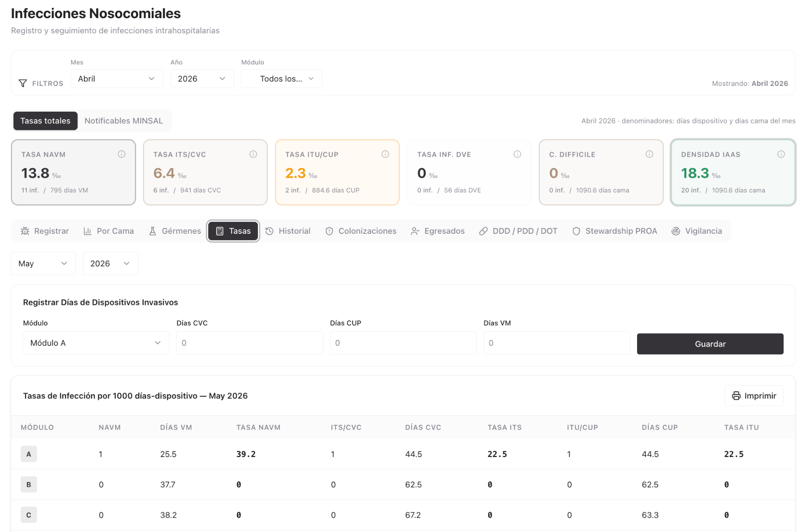Click the printer icon beside Imprimir
809x532 pixels.
point(736,396)
